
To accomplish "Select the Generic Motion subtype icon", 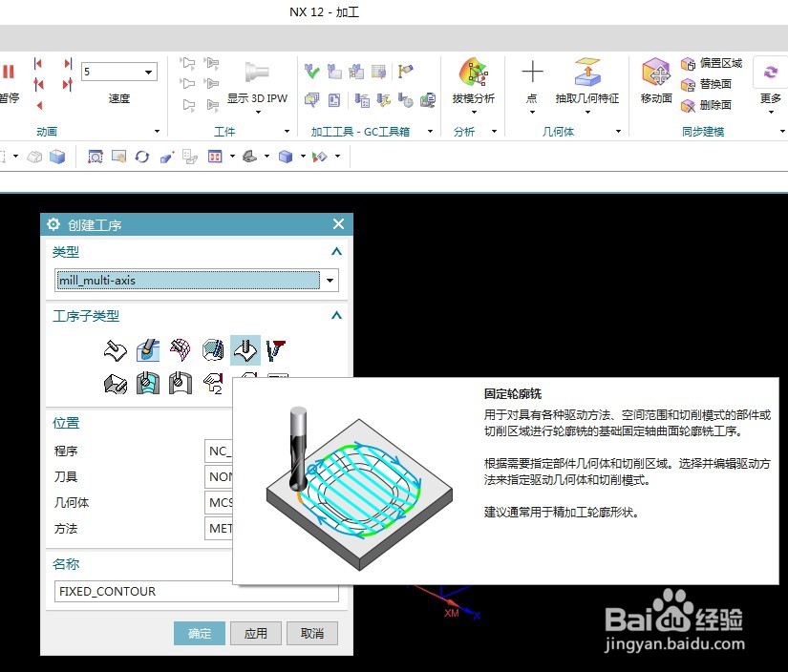I will (213, 385).
